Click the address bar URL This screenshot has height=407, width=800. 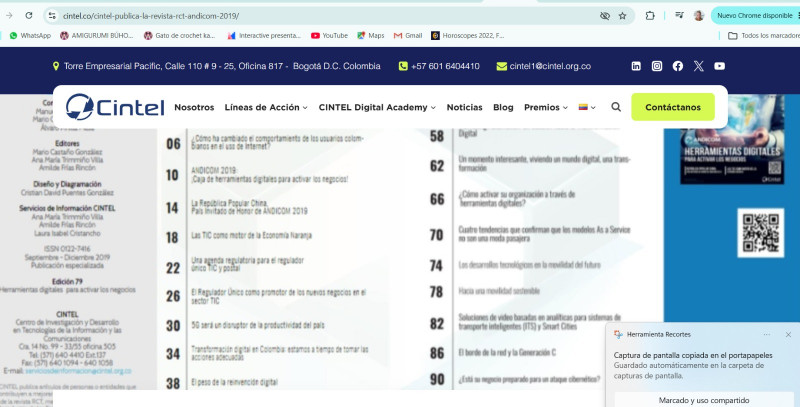[151, 16]
